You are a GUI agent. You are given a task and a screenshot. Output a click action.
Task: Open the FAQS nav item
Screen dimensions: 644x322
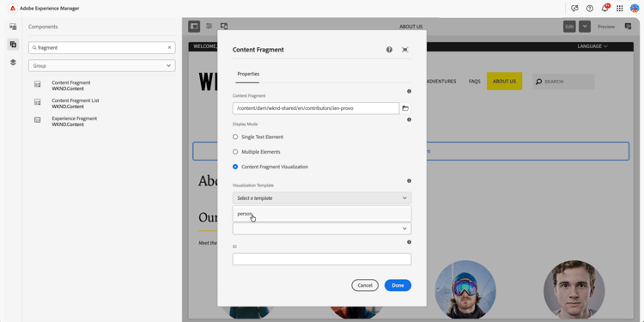tap(474, 82)
